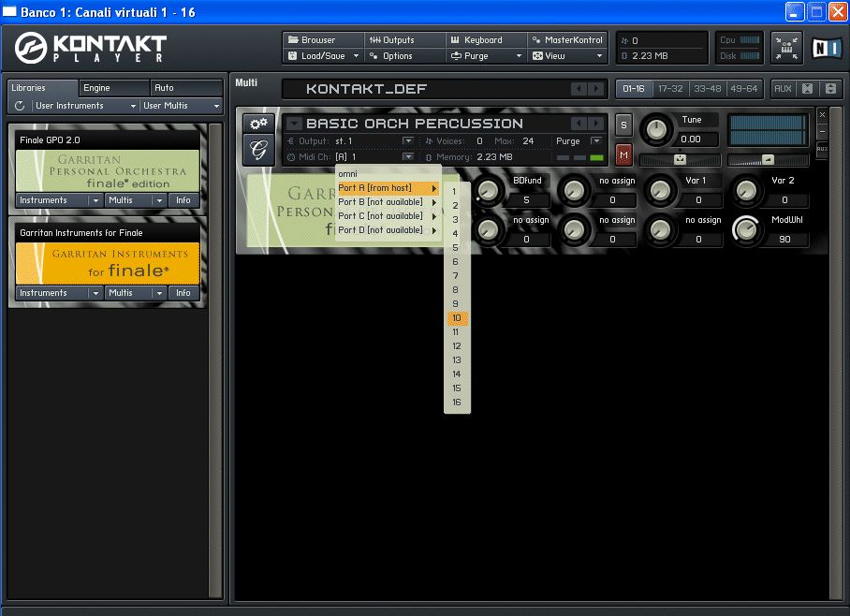Viewport: 850px width, 616px height.
Task: Open the User Instruments dropdown
Action: [85, 106]
